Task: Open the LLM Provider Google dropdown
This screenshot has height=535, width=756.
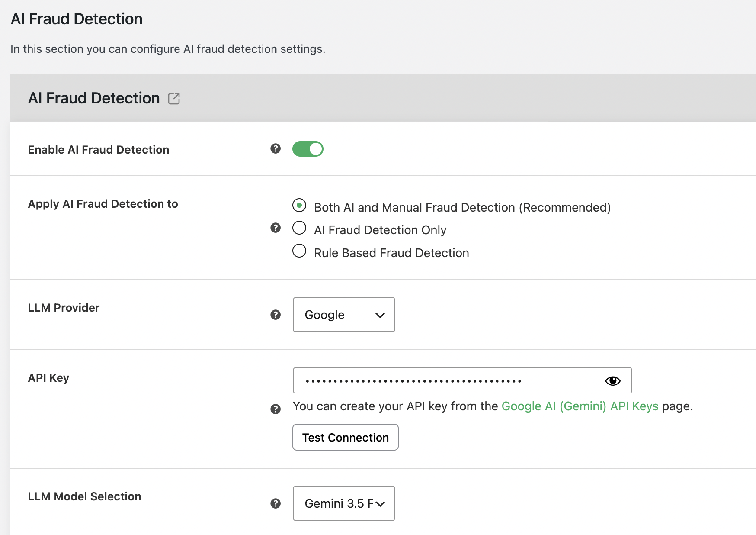Action: click(x=344, y=315)
